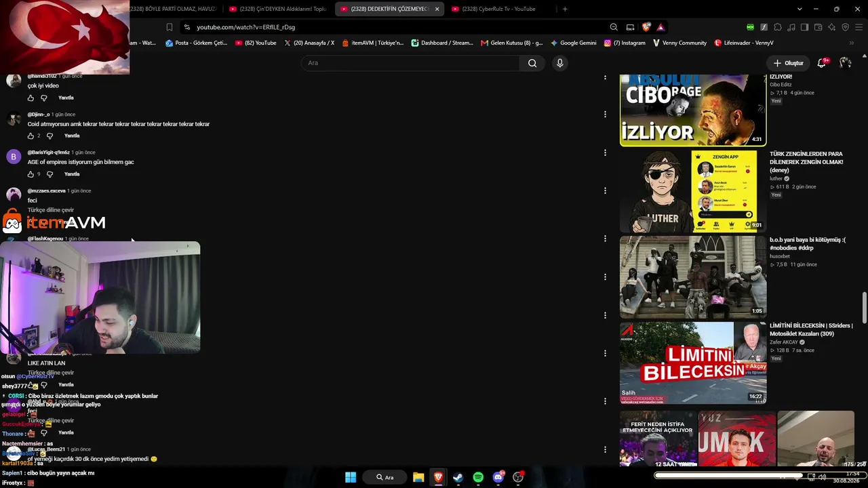The image size is (868, 488).
Task: Open "Dashboard / Stream..." bookmark
Action: click(x=442, y=43)
